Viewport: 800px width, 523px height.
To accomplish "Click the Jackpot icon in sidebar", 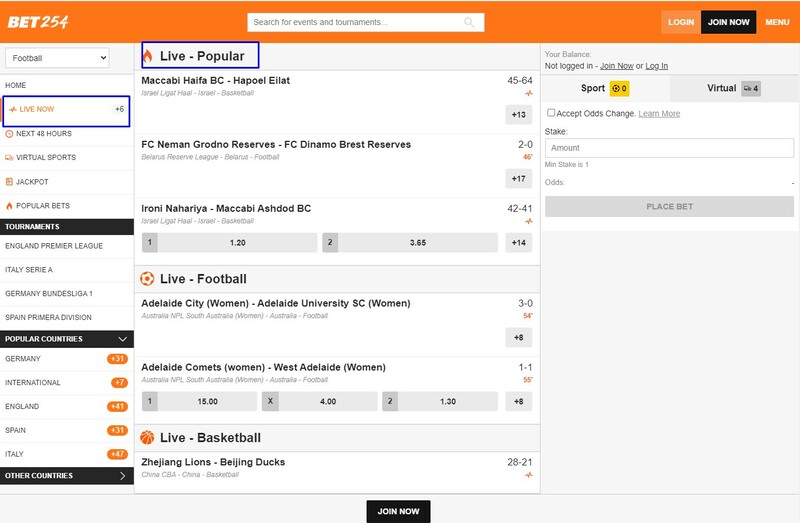I will (9, 182).
